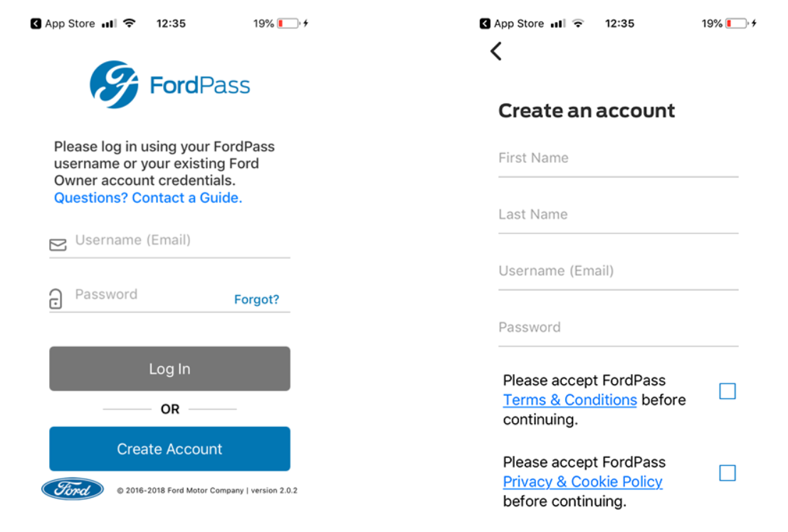
Task: Tap the App Store return icon on left screen
Action: point(36,23)
